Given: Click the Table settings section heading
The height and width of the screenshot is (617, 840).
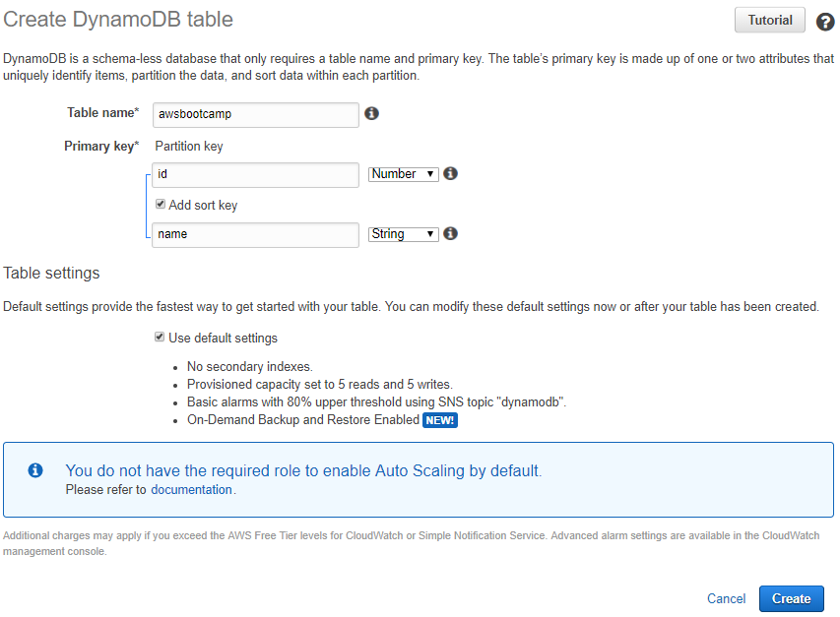Looking at the screenshot, I should tap(51, 273).
